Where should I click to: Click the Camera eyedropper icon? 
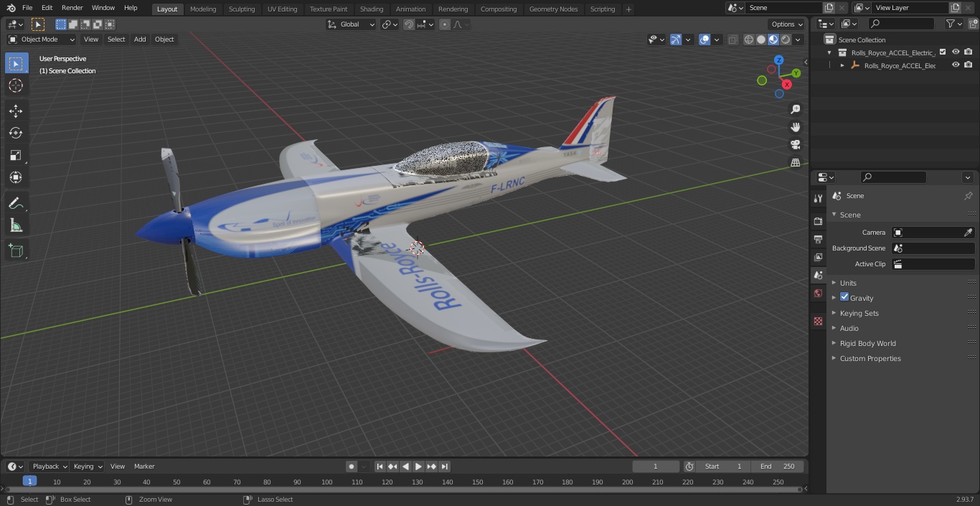coord(968,233)
